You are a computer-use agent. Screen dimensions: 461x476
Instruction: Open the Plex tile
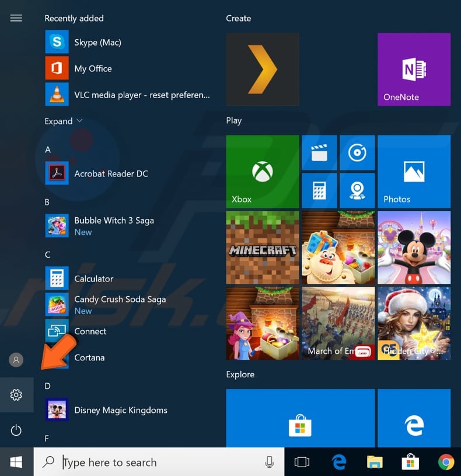[263, 70]
